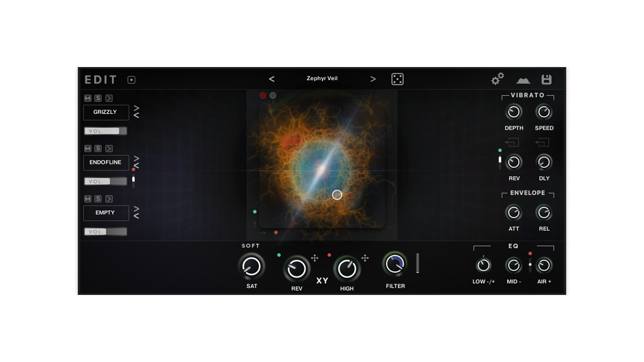This screenshot has width=644, height=362.
Task: Click the DLY delay knob
Action: [544, 162]
